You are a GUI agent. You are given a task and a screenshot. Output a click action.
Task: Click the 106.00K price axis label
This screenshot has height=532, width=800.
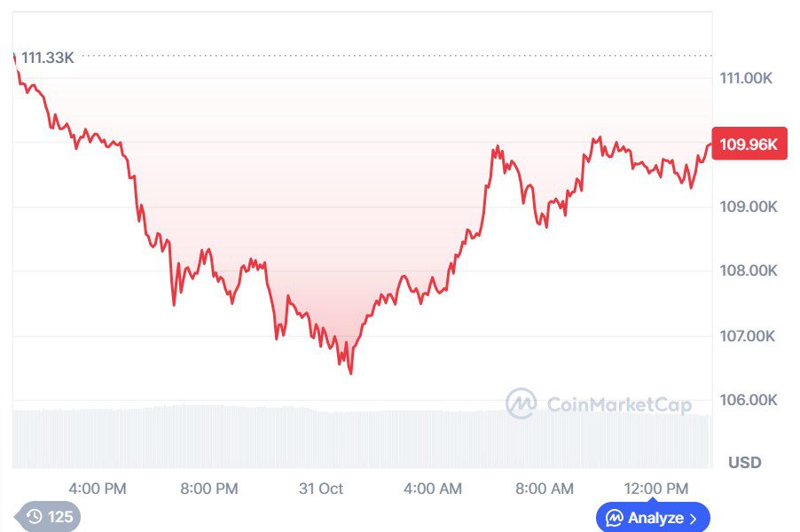tap(748, 400)
